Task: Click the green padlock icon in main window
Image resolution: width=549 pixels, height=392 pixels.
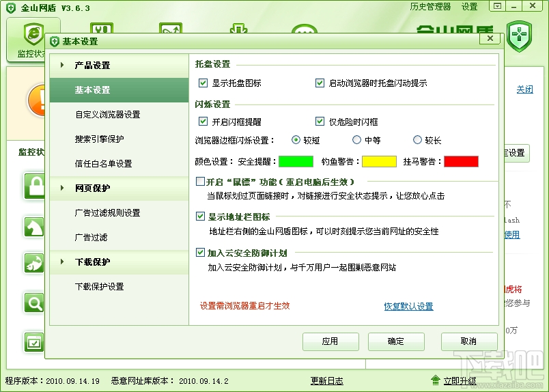Action: (x=35, y=186)
